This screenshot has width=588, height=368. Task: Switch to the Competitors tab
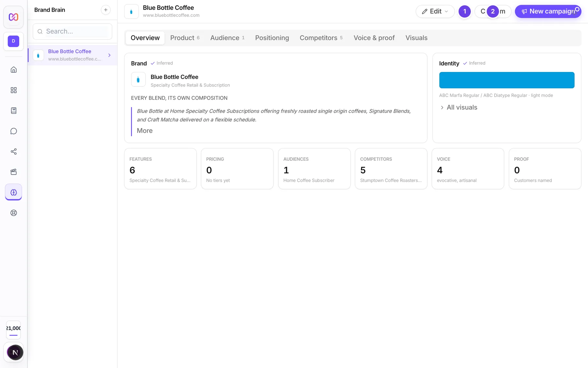[x=321, y=38]
